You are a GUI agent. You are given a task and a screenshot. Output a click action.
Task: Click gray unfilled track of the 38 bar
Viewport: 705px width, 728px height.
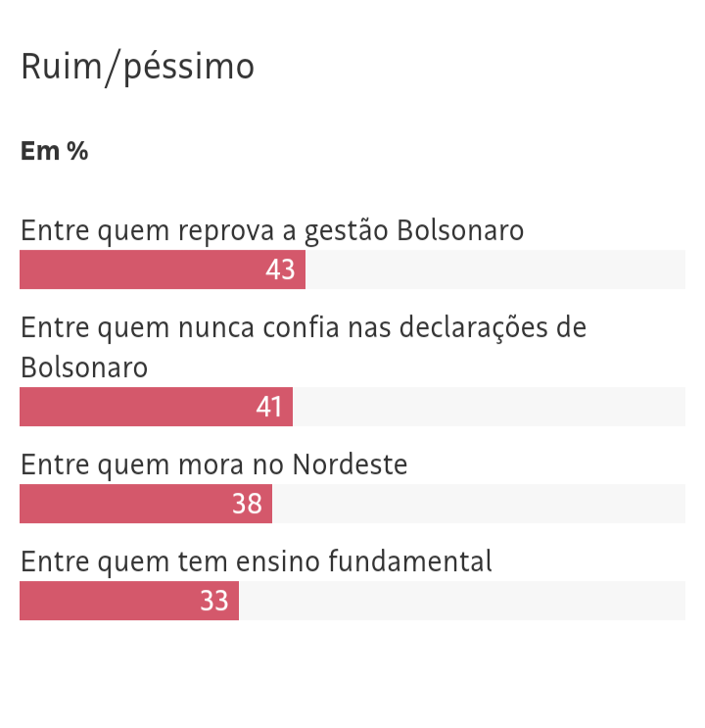pyautogui.click(x=480, y=504)
